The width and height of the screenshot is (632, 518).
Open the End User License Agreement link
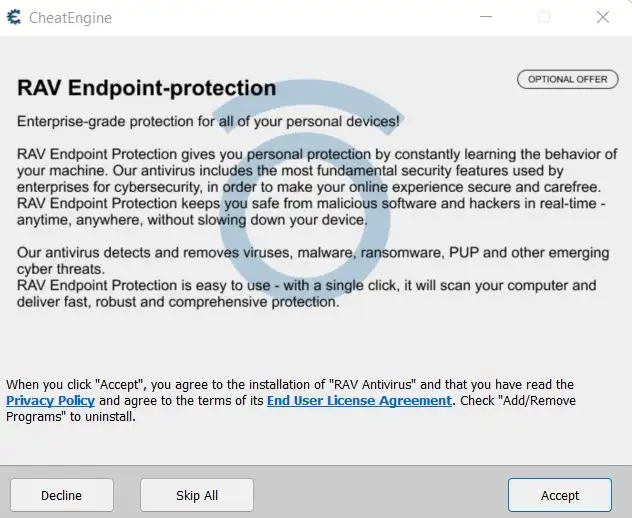point(359,401)
